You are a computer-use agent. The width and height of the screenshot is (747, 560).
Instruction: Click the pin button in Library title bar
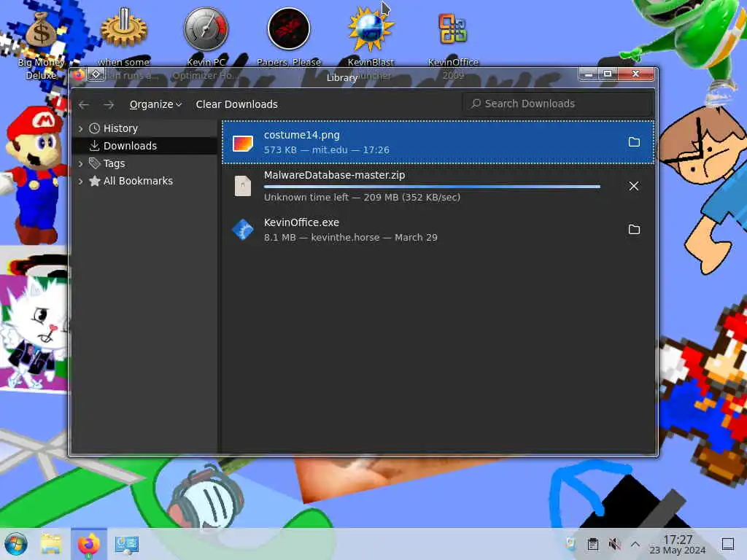click(x=96, y=74)
